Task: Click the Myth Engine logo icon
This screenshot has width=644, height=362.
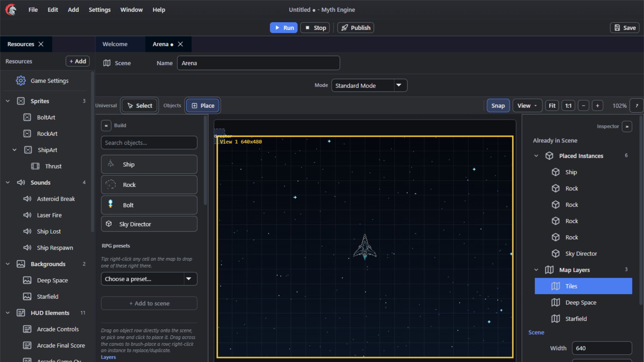Action: [11, 10]
